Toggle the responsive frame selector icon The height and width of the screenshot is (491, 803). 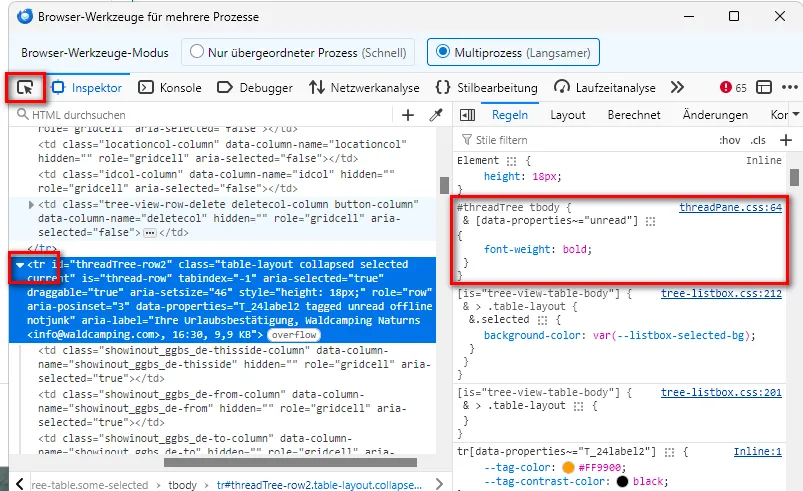[764, 88]
